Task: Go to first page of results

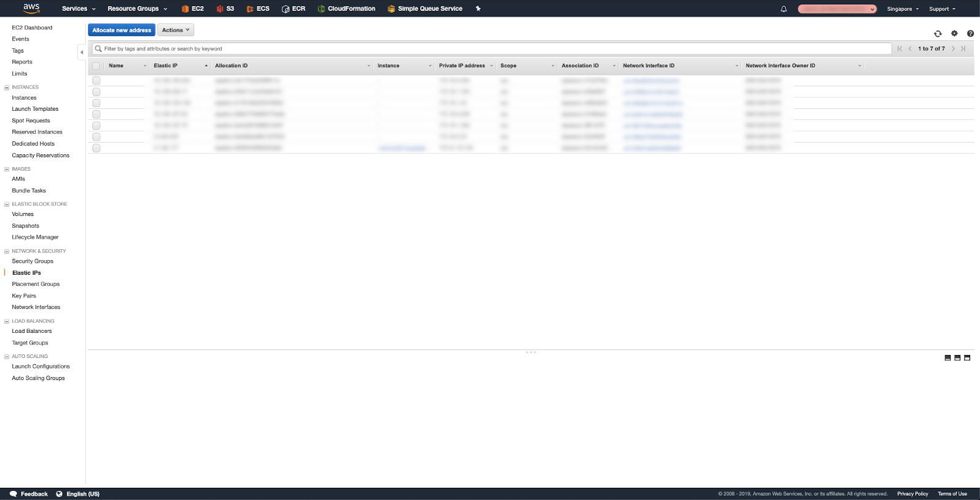Action: coord(900,48)
